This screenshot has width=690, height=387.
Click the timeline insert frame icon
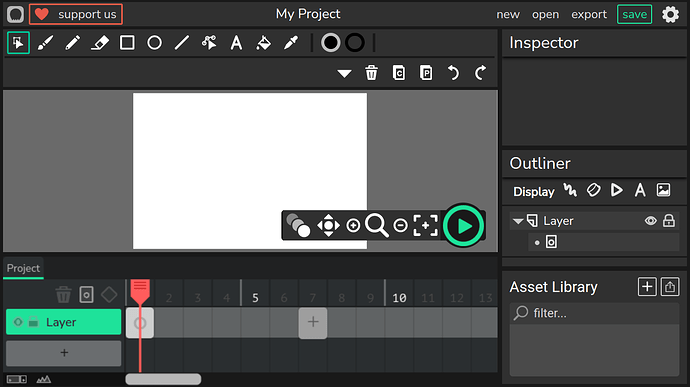[86, 295]
